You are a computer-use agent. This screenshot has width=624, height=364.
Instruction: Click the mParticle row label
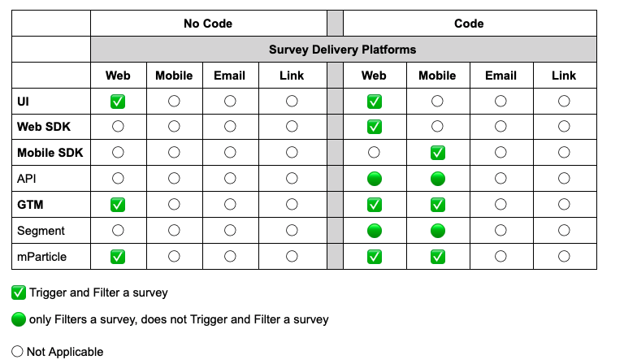(x=41, y=257)
